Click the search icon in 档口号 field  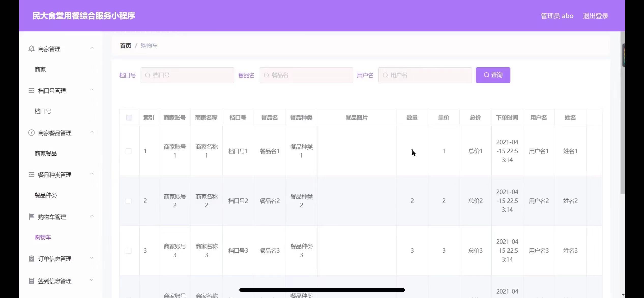click(x=148, y=75)
